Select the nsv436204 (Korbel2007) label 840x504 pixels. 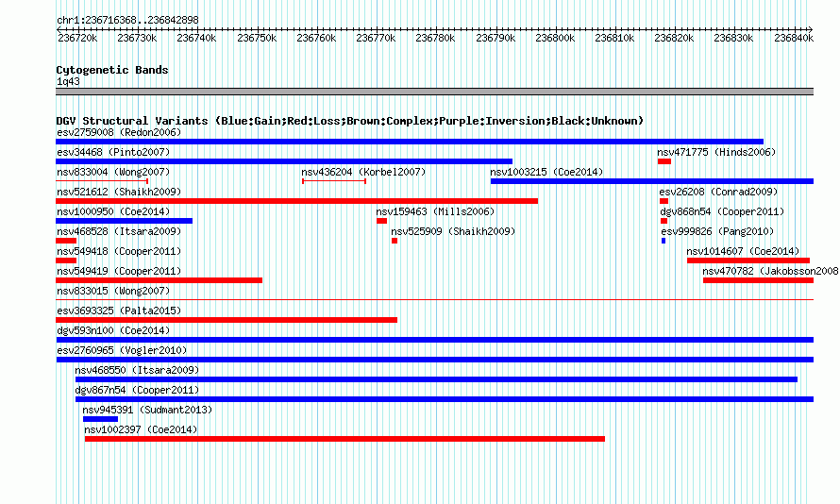tap(363, 172)
